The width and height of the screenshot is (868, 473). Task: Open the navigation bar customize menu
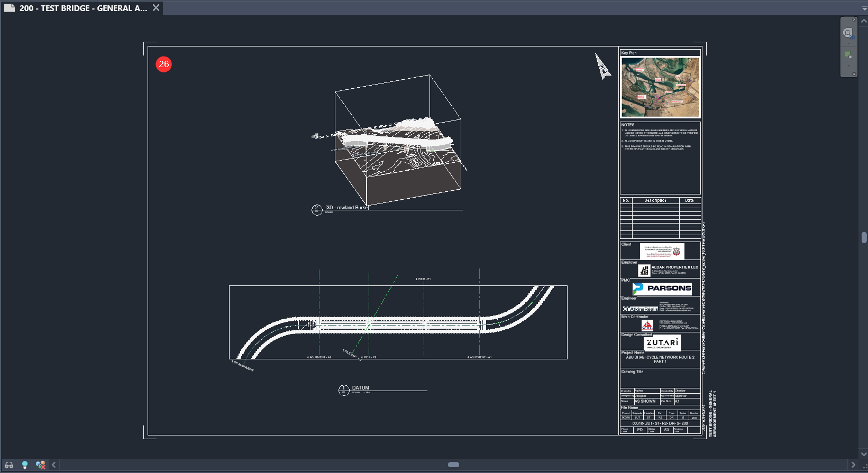tap(854, 74)
